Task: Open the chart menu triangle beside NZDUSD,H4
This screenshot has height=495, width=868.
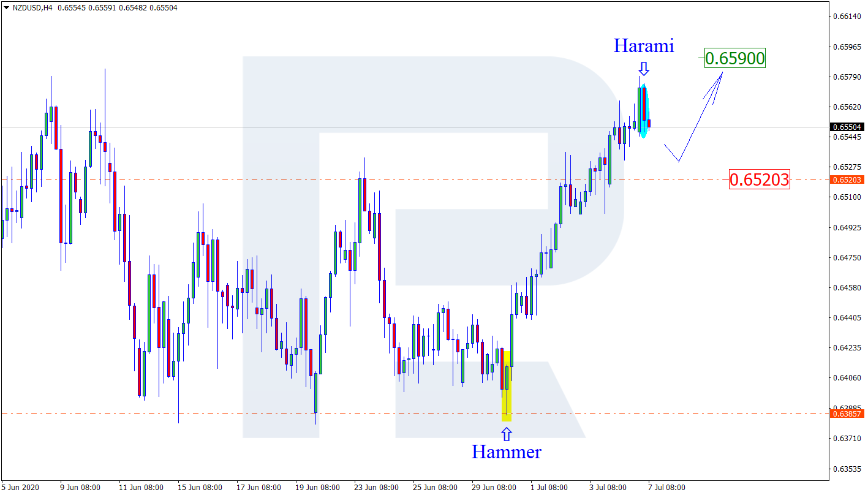Action: [x=7, y=8]
